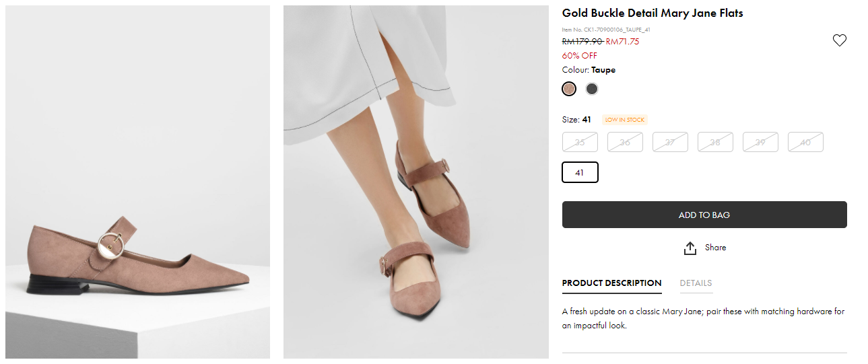Open the PRODUCT DESCRIPTION tab
The width and height of the screenshot is (868, 364).
click(x=611, y=283)
